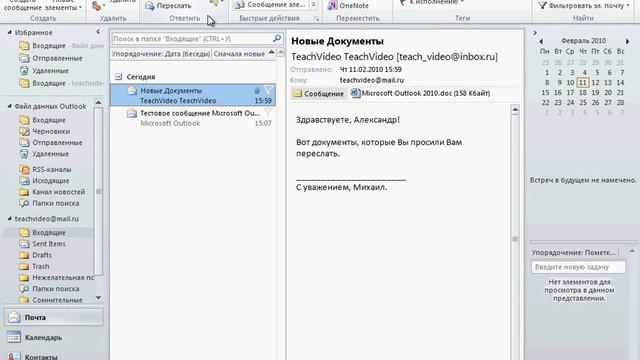Open Sent Items folder
This screenshot has width=640, height=360.
tap(49, 244)
